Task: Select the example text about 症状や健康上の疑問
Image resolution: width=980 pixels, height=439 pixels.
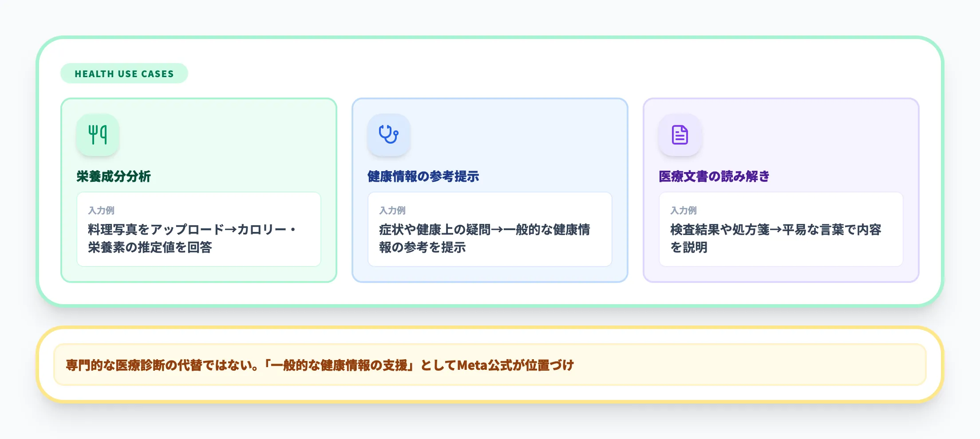Action: 484,238
